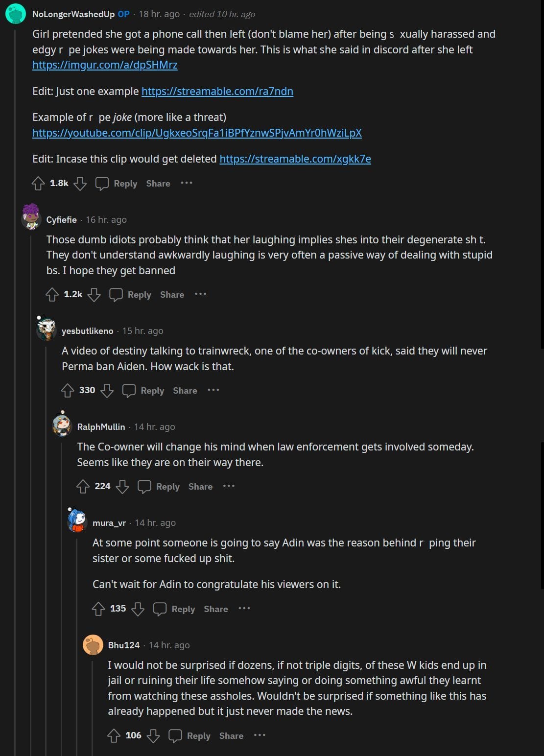Open Bhu124's user avatar
544x756 pixels.
pyautogui.click(x=93, y=645)
